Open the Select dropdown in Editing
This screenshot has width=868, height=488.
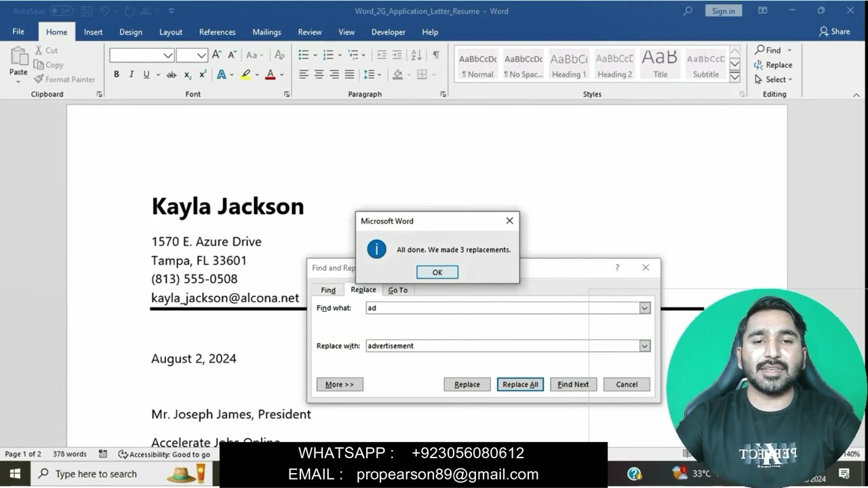tap(773, 79)
